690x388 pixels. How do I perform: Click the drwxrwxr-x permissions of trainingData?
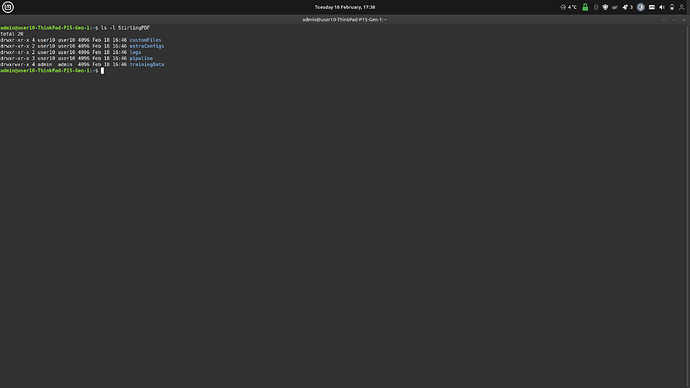[15, 65]
